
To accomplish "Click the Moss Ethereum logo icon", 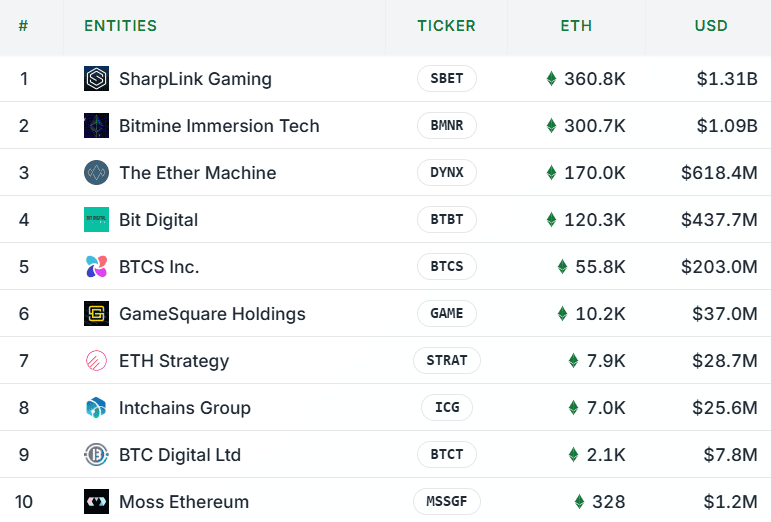I will (96, 502).
